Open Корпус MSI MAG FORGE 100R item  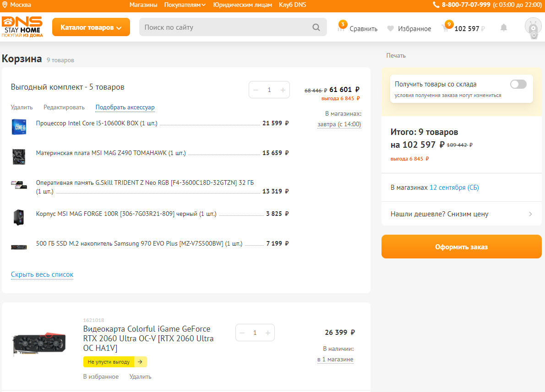(x=126, y=214)
